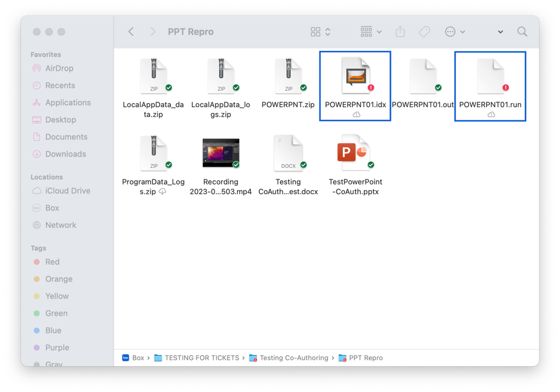
Task: Expand the toolbar overflow chevron
Action: click(x=500, y=32)
